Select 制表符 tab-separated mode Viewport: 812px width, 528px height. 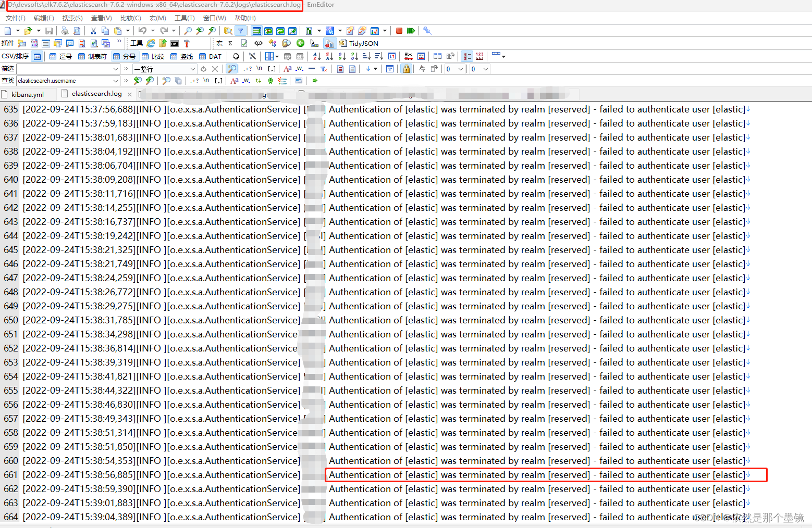pyautogui.click(x=92, y=56)
